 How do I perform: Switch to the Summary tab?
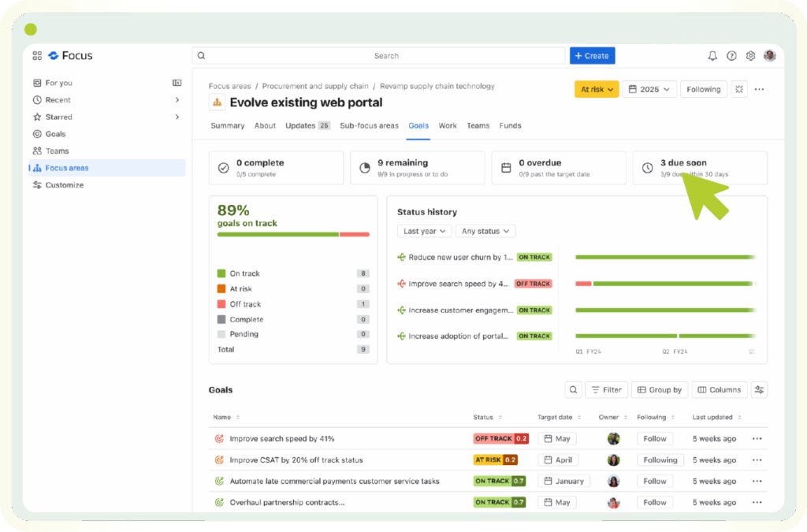pyautogui.click(x=228, y=125)
